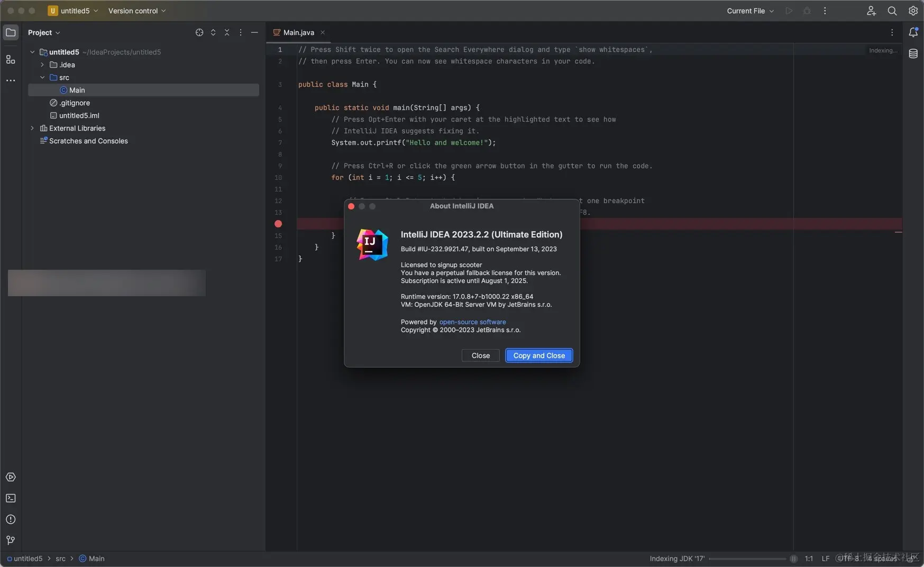Click "Licensed to signup scooter" text

point(441,264)
